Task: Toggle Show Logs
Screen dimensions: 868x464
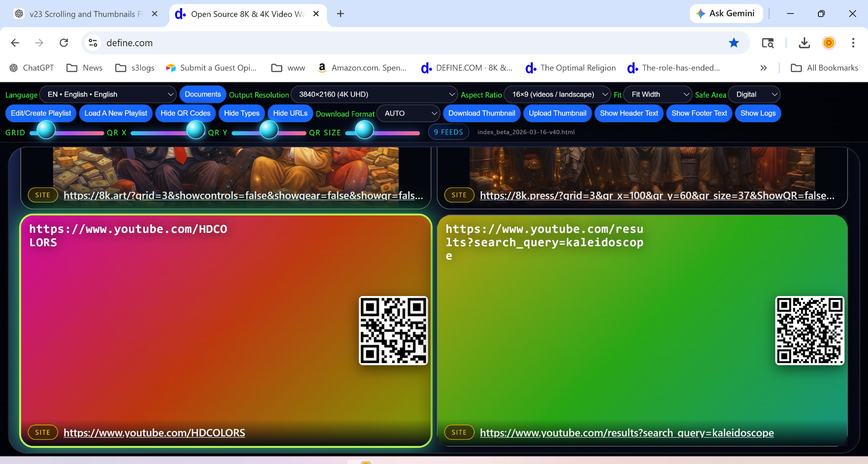Action: 758,113
